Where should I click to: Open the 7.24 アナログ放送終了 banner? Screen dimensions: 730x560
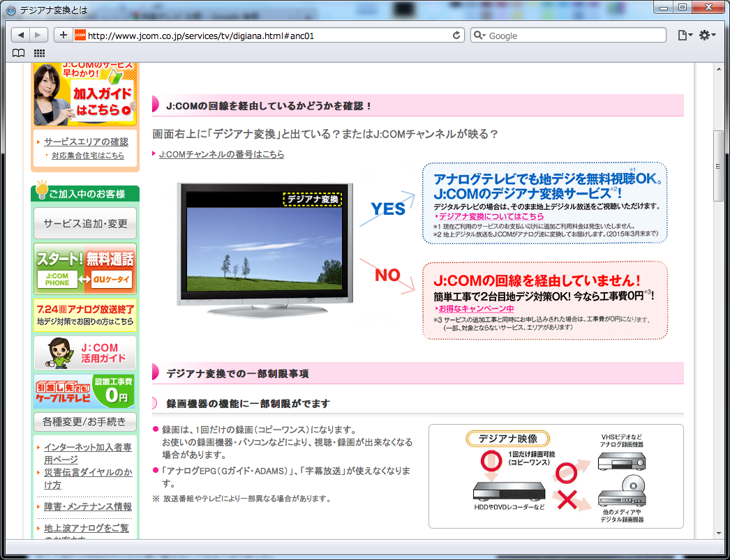[85, 315]
